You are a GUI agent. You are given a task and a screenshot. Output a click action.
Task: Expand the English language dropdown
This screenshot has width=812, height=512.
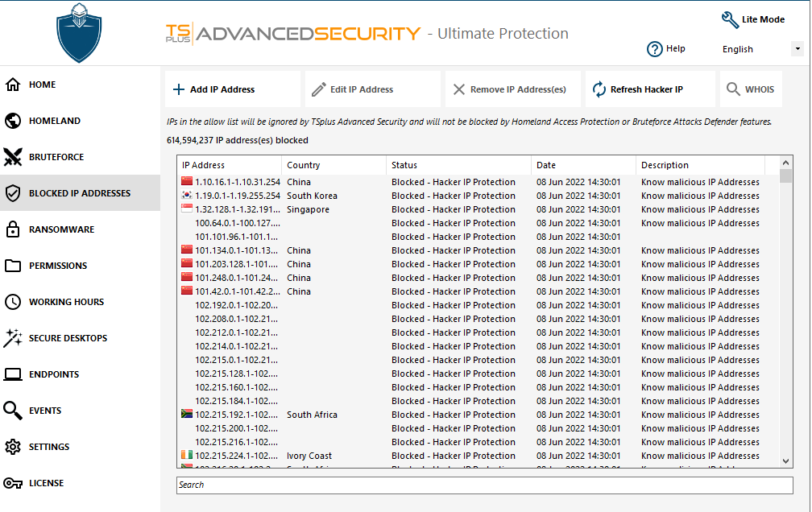797,49
